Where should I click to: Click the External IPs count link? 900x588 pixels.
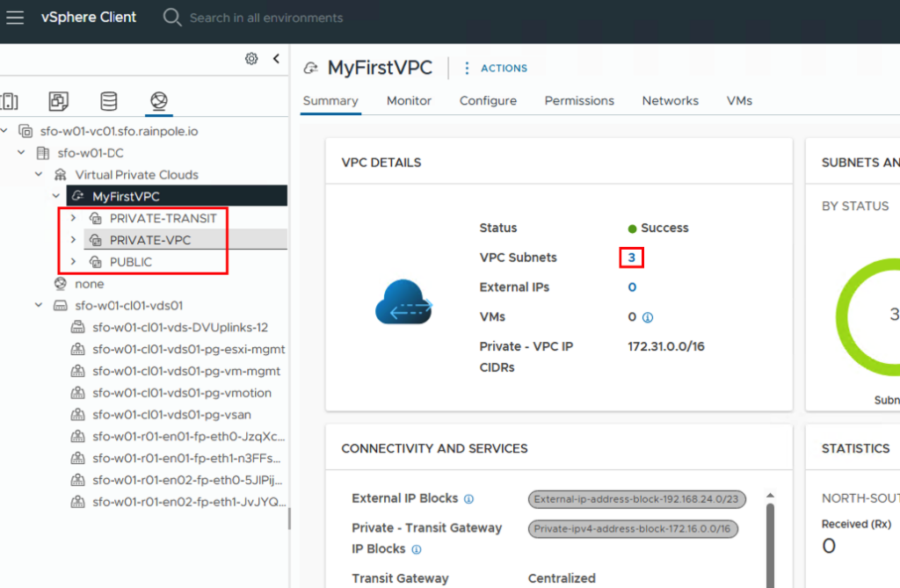pyautogui.click(x=631, y=287)
